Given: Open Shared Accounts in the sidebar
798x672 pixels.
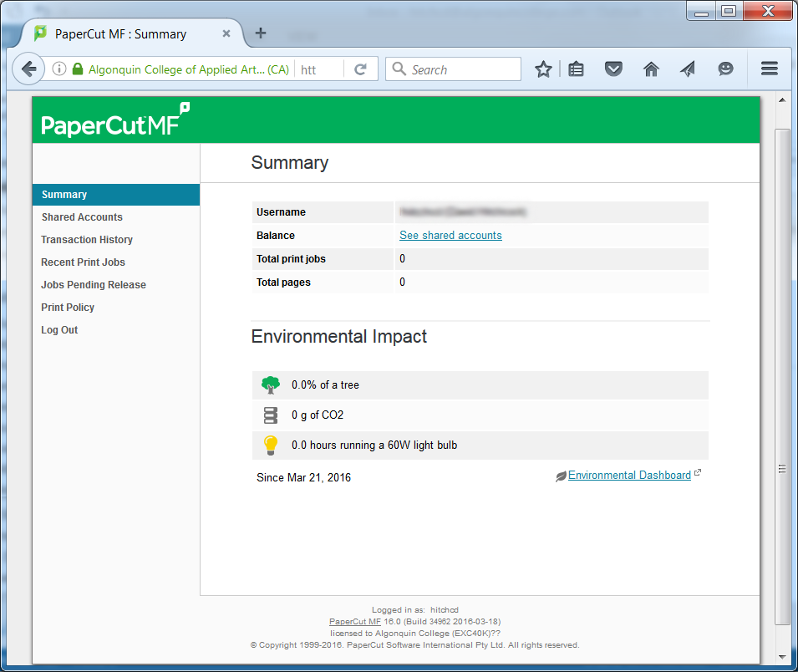Looking at the screenshot, I should [82, 217].
